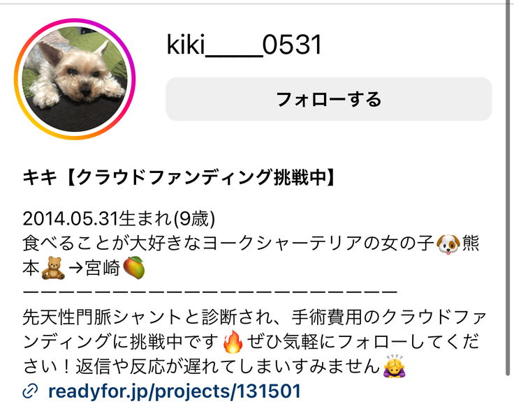Open the Yorkshire terrier profile picture story

click(75, 79)
